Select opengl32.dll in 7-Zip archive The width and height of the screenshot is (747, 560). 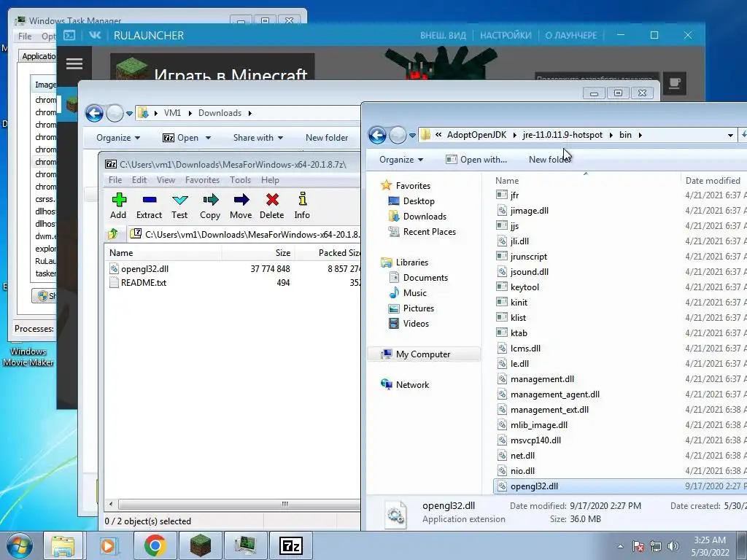tap(144, 269)
